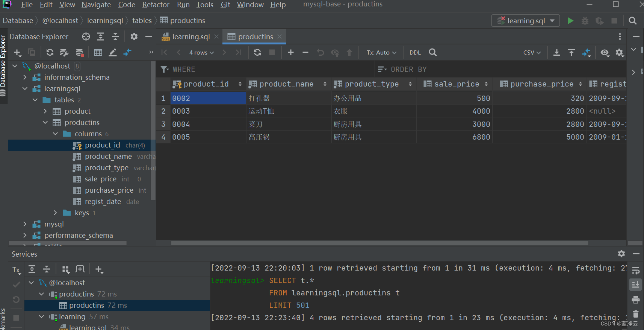Open the 4 rows page size dropdown
This screenshot has height=330, width=644.
[x=201, y=53]
